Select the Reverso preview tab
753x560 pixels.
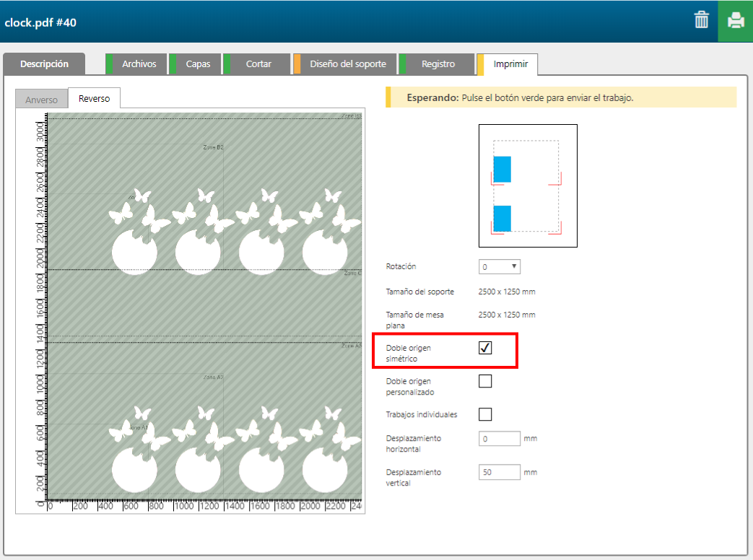click(x=94, y=99)
